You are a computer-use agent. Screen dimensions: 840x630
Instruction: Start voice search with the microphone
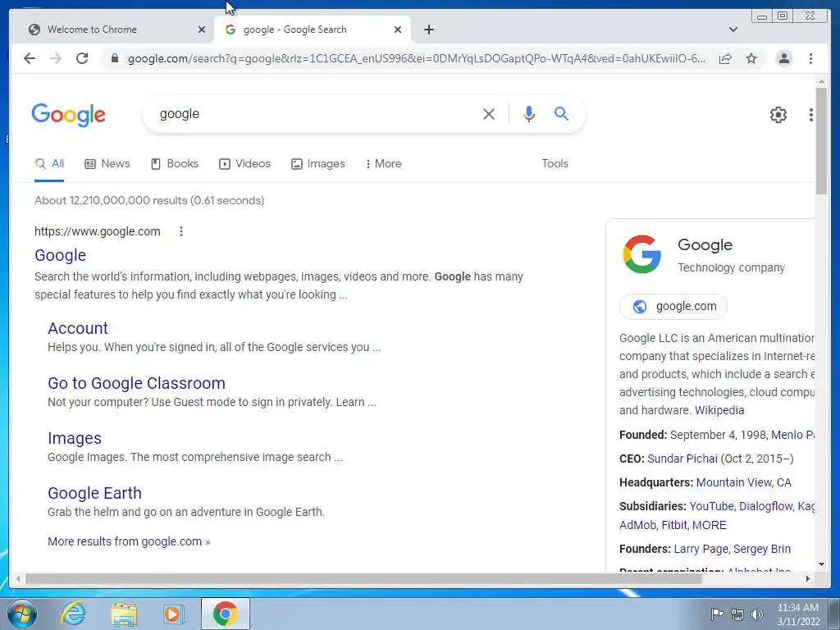[529, 113]
